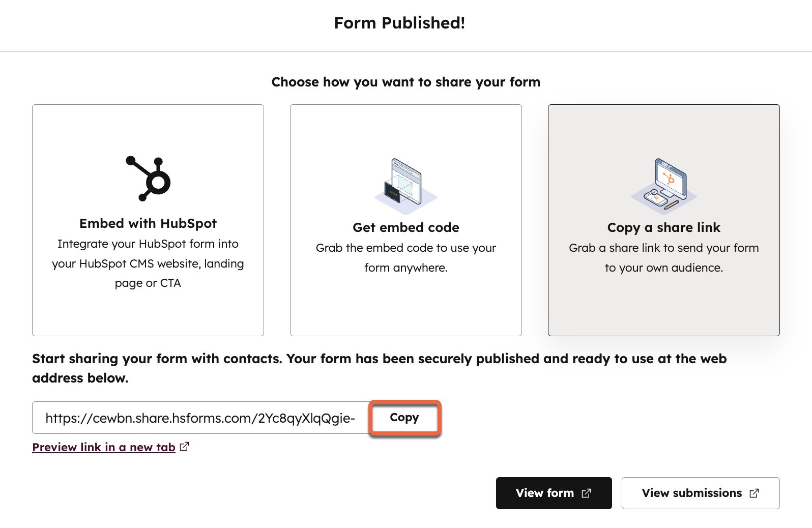This screenshot has height=528, width=812.
Task: Click the external-link icon beside Preview link
Action: [185, 446]
